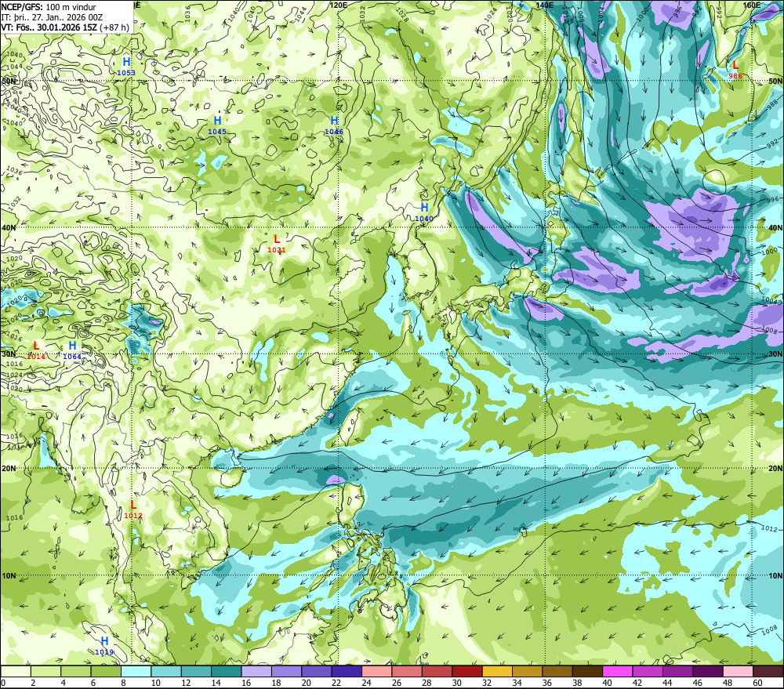This screenshot has height=689, width=784.
Task: Click the legend scale number 8
Action: pos(124,683)
